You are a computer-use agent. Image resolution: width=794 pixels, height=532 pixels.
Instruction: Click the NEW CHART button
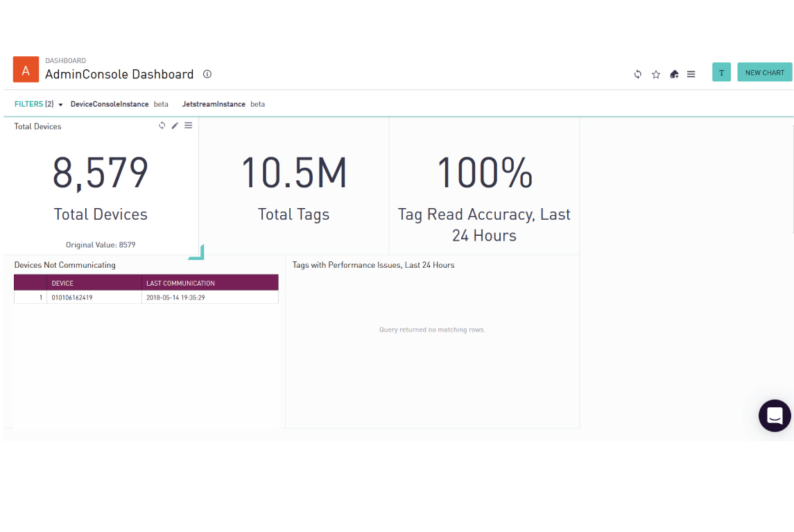(764, 71)
